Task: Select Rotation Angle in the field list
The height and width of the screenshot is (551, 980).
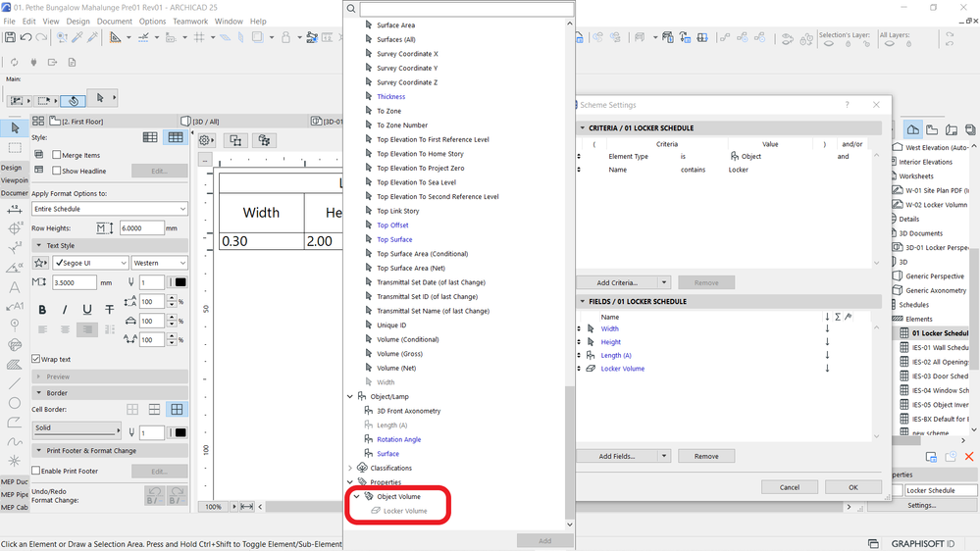Action: (x=398, y=439)
